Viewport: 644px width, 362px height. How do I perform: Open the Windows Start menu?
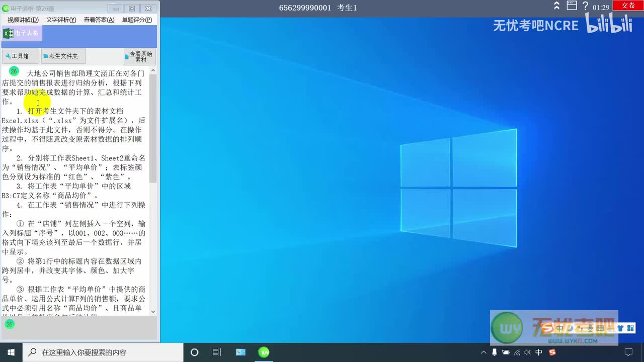[x=11, y=352]
